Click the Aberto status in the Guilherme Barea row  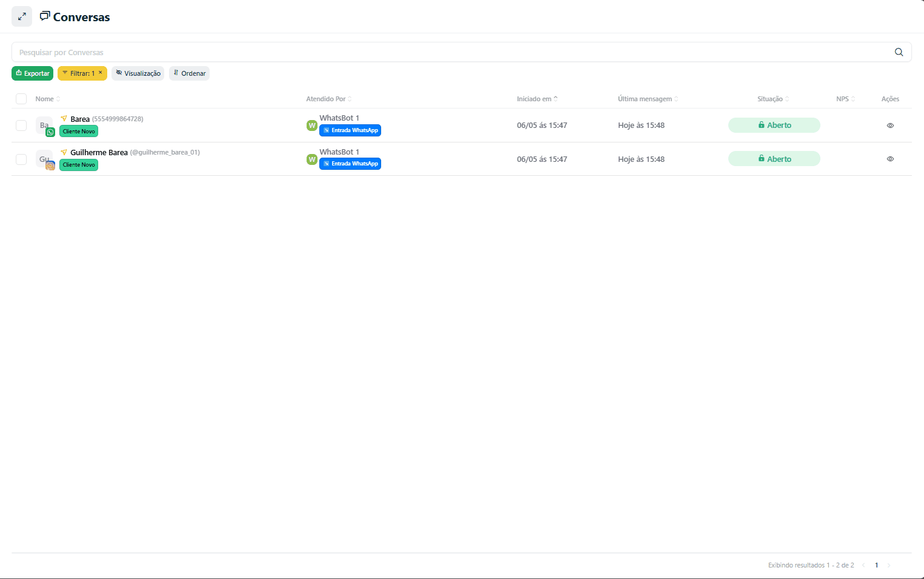click(x=774, y=159)
